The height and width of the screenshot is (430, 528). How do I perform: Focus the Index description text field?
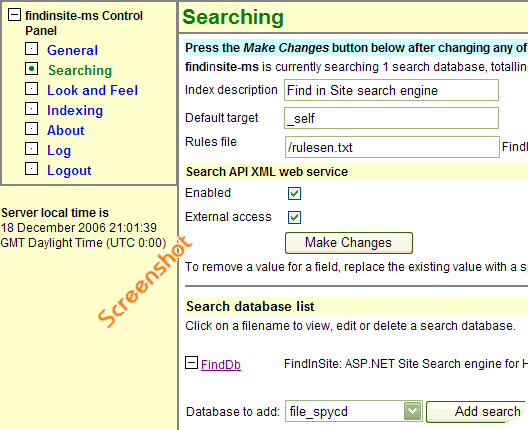click(391, 90)
